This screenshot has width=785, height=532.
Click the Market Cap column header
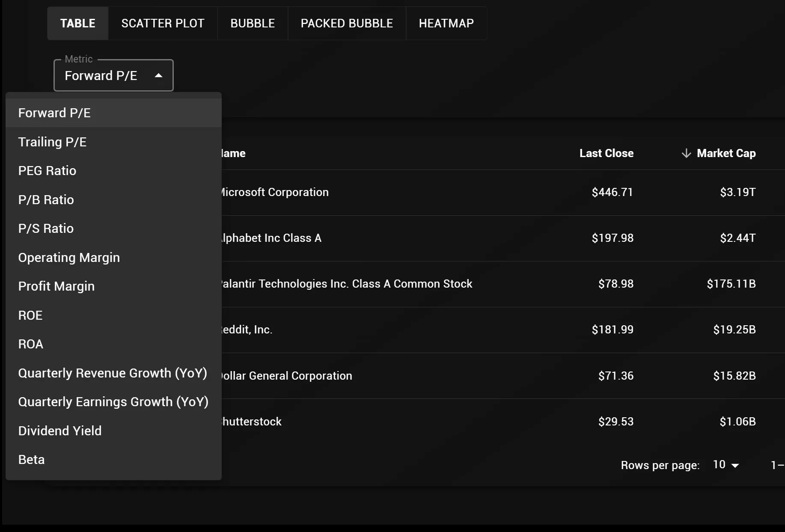726,153
